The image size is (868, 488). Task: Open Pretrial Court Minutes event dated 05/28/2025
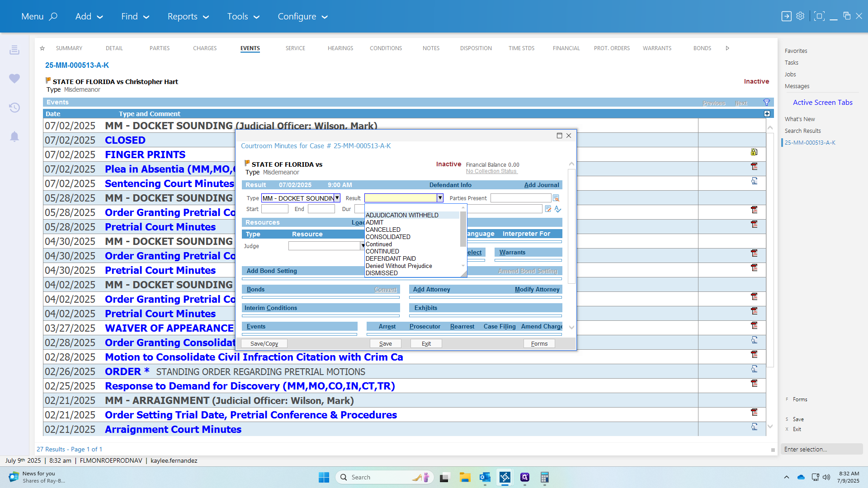(160, 227)
